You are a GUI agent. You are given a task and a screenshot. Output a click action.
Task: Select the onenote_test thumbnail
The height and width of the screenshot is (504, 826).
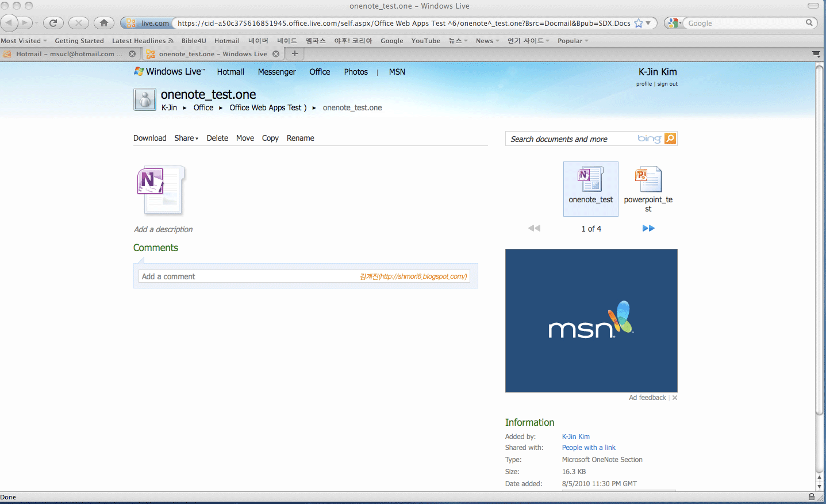591,189
